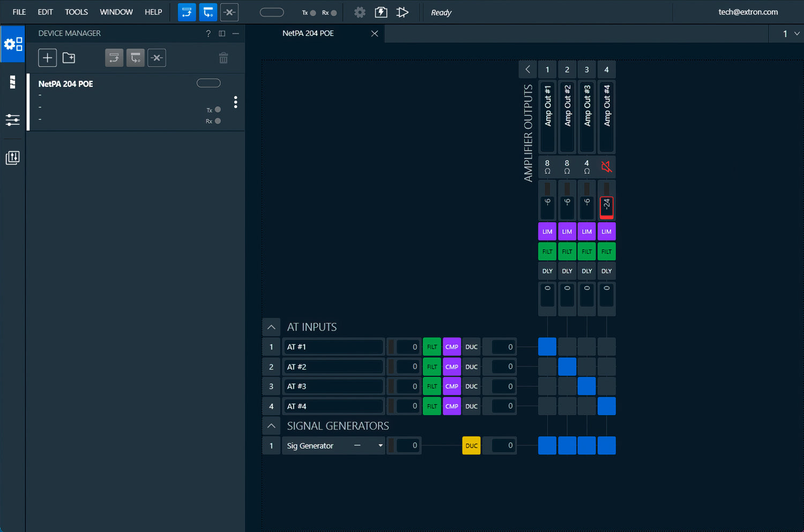Click the top toolbar pull connection icon
This screenshot has height=532, width=804.
tap(208, 12)
